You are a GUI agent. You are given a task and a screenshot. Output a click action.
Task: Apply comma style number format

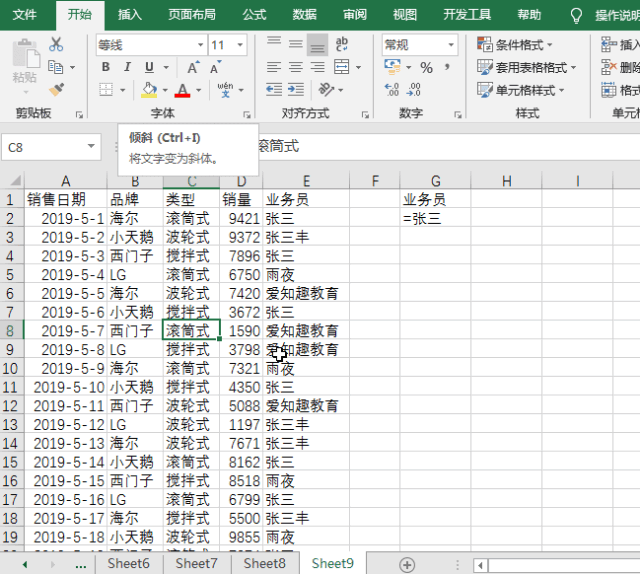[448, 67]
